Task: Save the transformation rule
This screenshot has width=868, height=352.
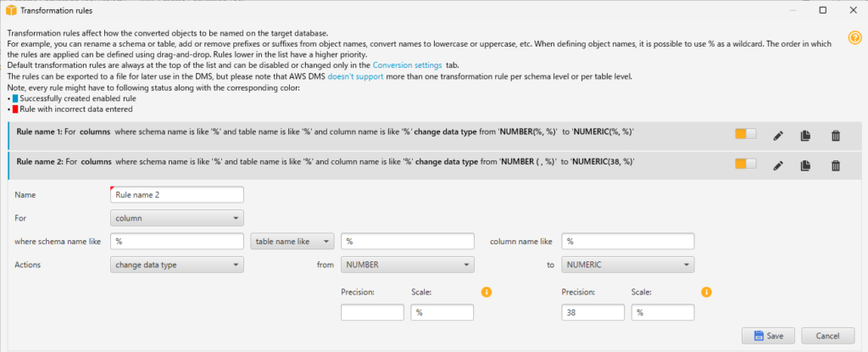Action: [768, 336]
